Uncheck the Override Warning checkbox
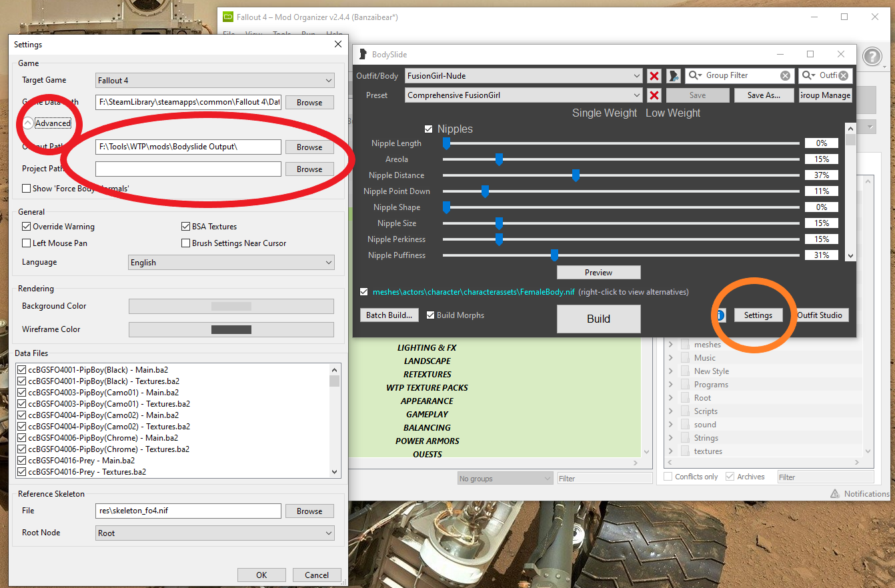The height and width of the screenshot is (588, 895). 27,227
